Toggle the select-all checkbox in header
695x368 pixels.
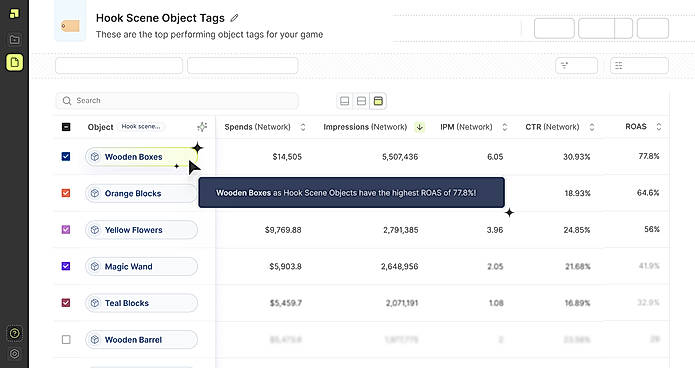(x=66, y=127)
